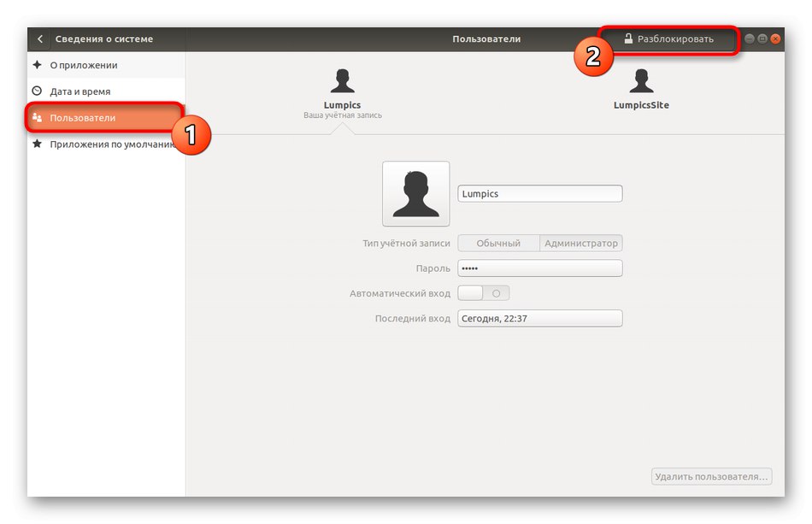Viewport: 812px width, 524px height.
Task: Click the 'Удалить пользователя…' button
Action: [x=711, y=476]
